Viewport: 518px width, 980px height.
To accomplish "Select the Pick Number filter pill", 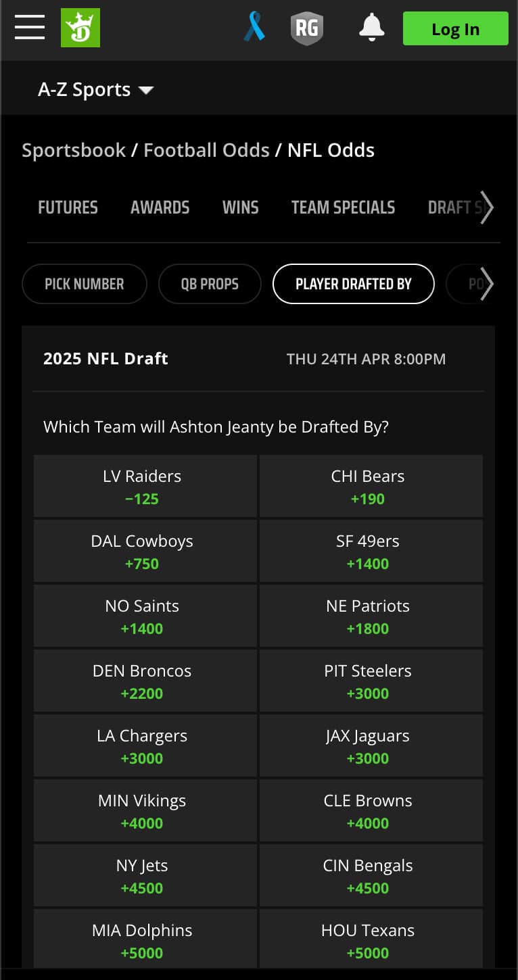I will (85, 284).
